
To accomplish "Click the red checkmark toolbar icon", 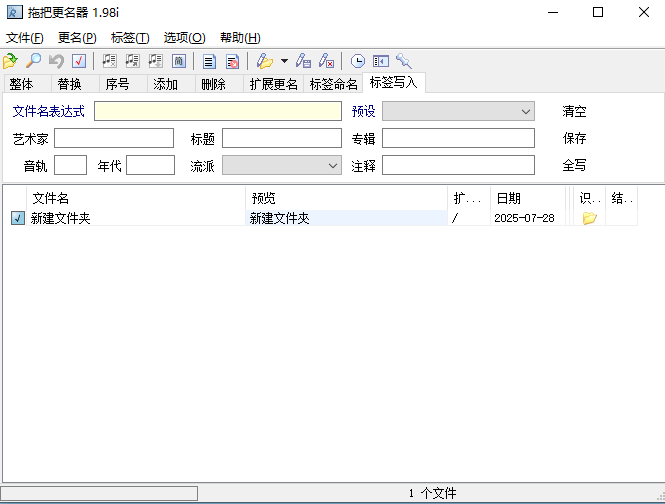I will [x=79, y=61].
